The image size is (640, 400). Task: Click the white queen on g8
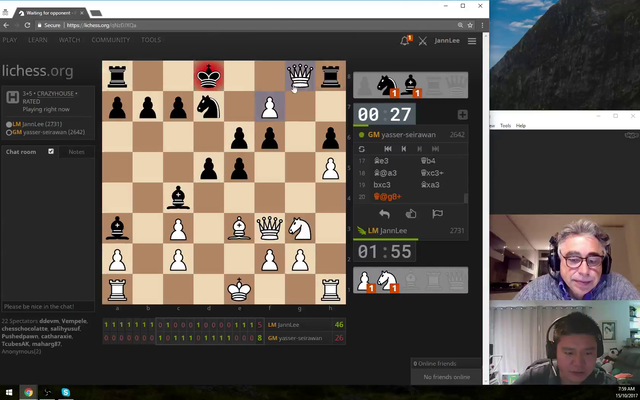point(300,76)
